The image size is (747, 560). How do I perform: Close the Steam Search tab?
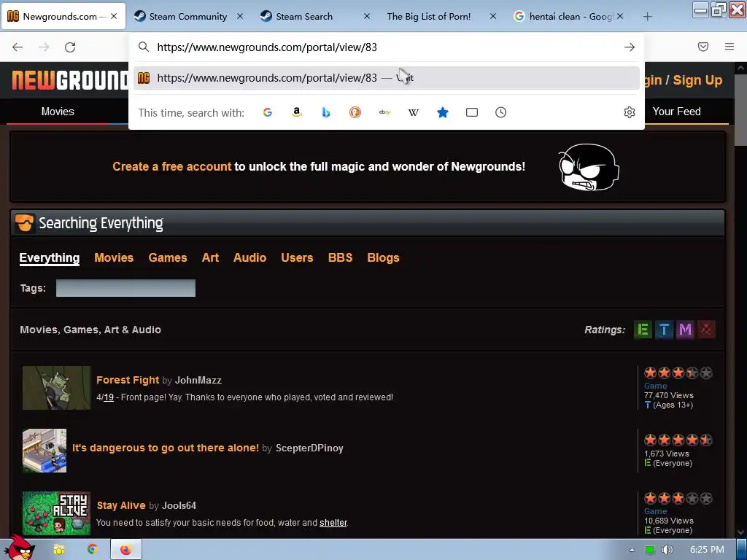[367, 16]
